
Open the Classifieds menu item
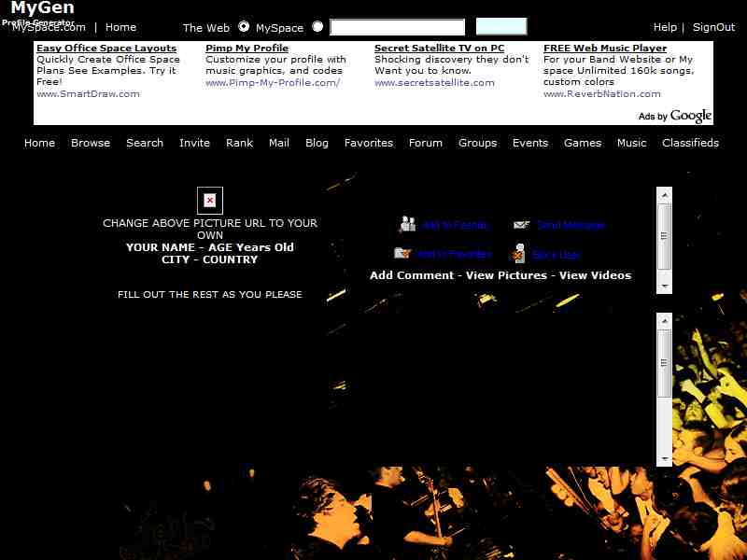tap(690, 143)
